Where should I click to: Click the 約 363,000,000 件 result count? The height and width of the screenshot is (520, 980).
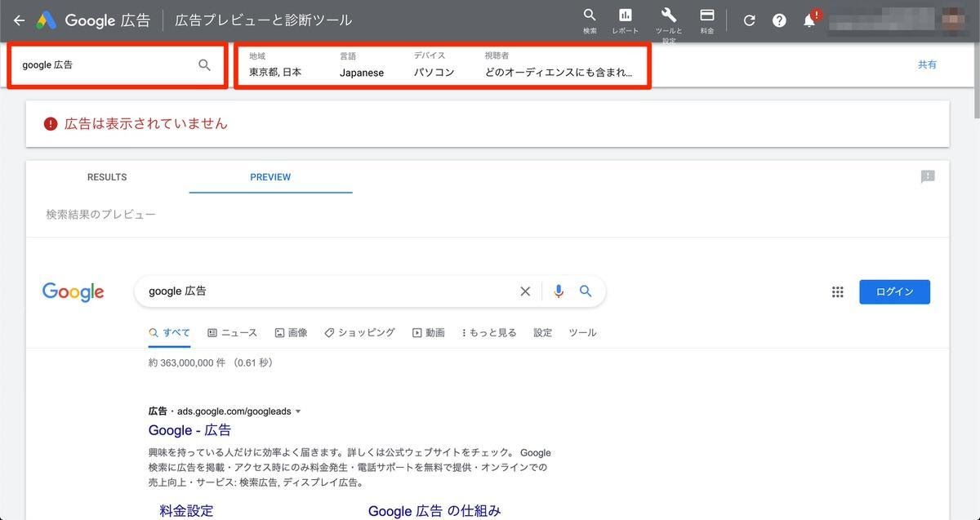pyautogui.click(x=211, y=362)
